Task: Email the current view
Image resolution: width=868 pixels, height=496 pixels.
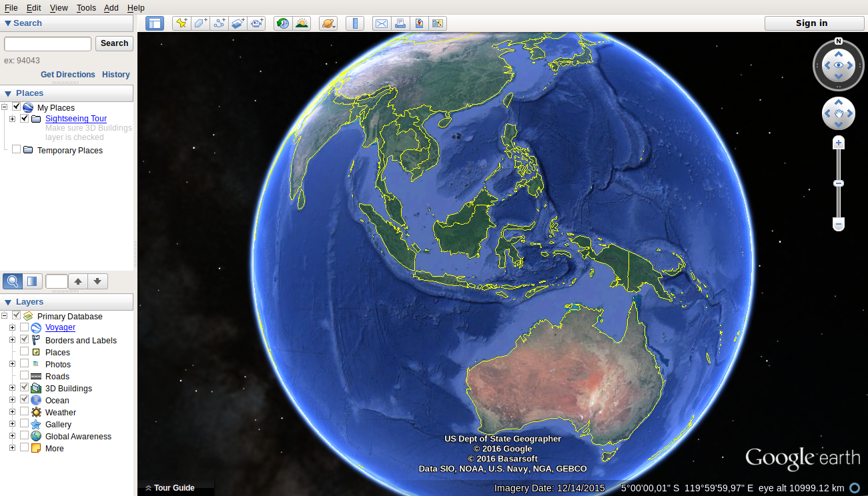Action: [x=381, y=23]
